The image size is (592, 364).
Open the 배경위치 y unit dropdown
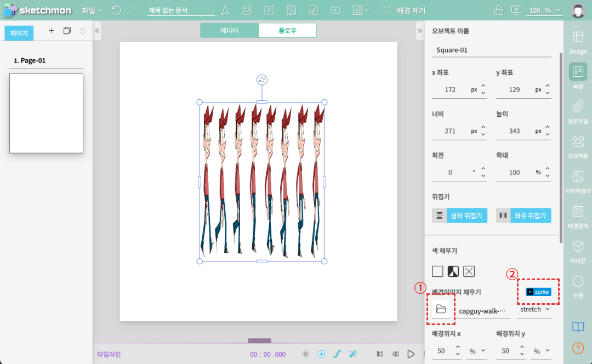(540, 351)
